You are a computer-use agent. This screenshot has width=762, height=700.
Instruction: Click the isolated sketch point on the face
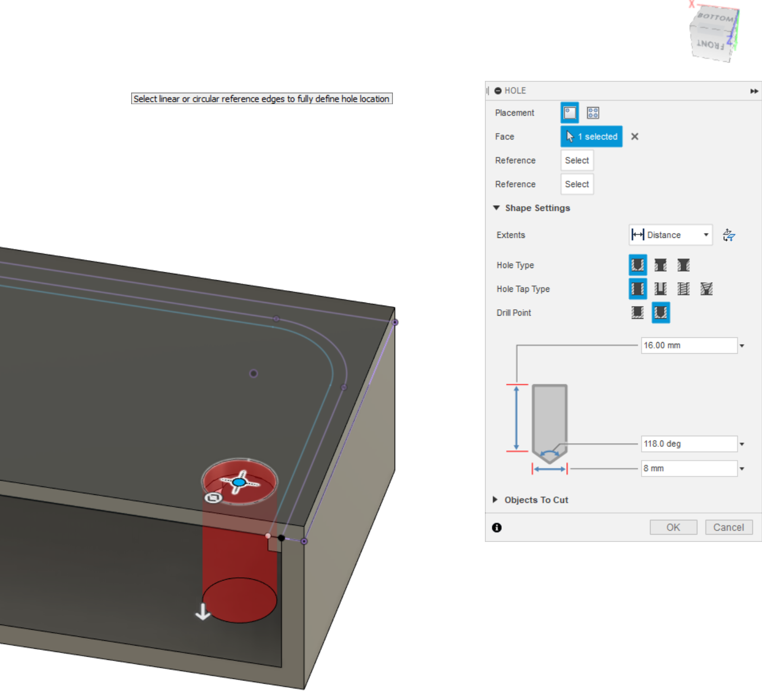(254, 373)
